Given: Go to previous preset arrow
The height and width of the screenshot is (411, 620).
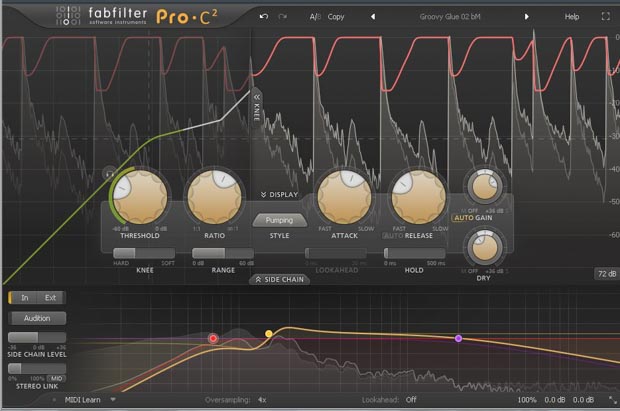Looking at the screenshot, I should tap(372, 17).
